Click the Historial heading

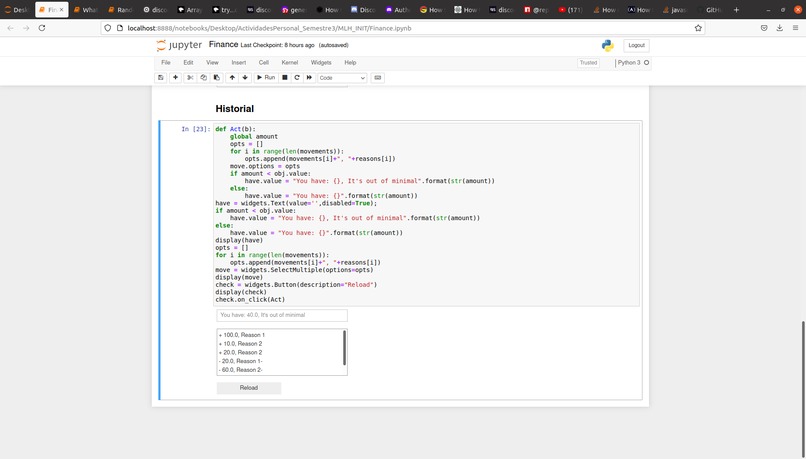[234, 109]
